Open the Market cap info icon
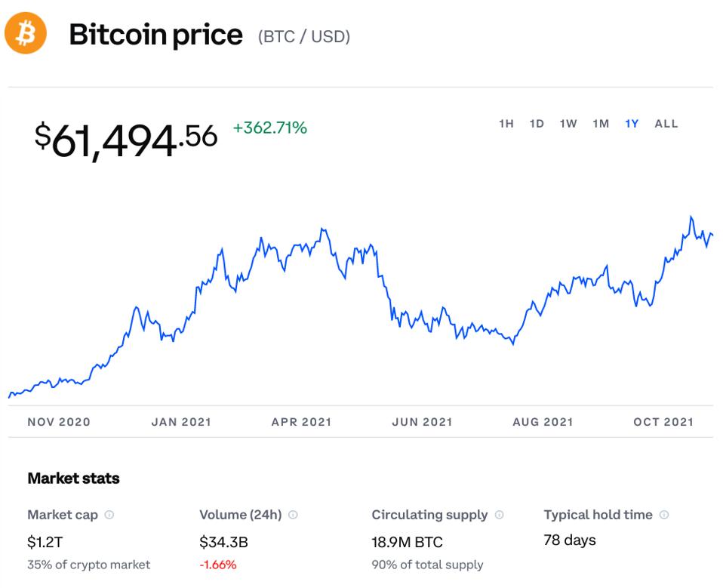The height and width of the screenshot is (588, 723). point(109,515)
